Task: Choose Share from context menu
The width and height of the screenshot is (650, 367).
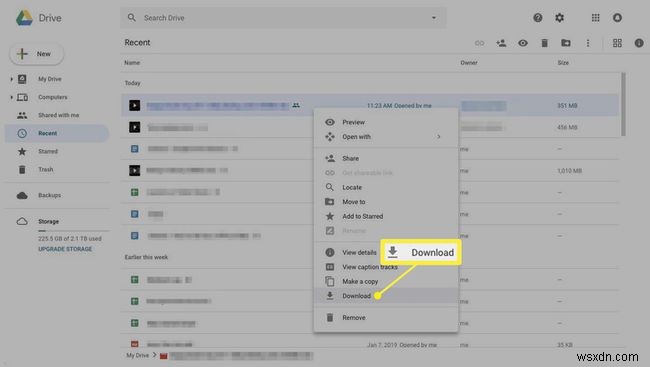Action: 386,158
